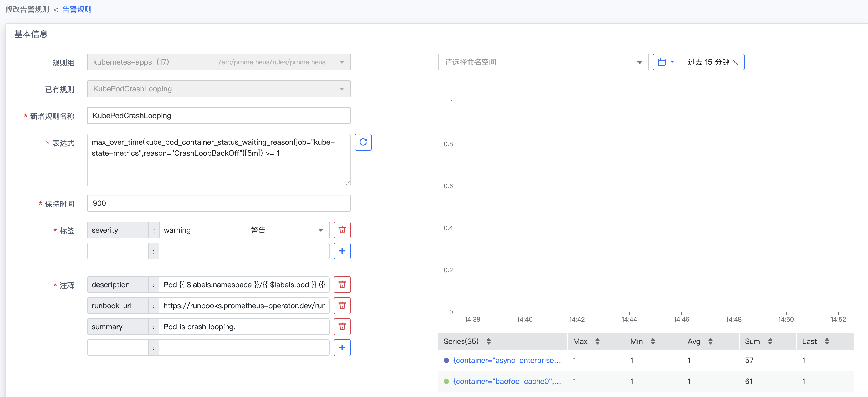Toggle the baofoo-cache0 series color dot
The height and width of the screenshot is (397, 868).
pyautogui.click(x=446, y=381)
